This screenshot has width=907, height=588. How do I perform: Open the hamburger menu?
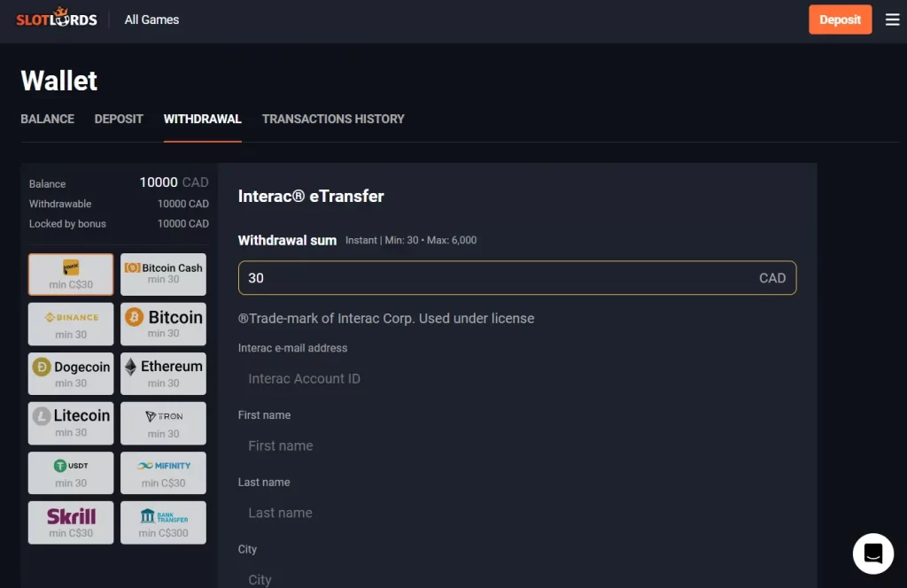[892, 19]
